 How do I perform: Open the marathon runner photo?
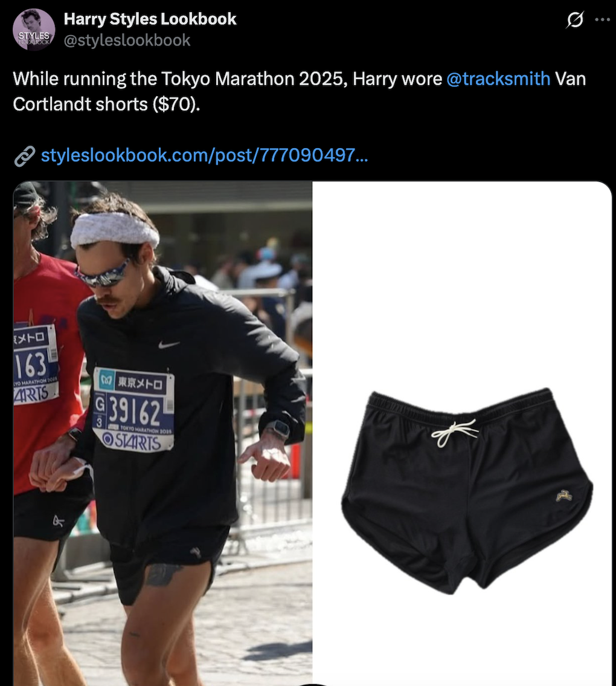[x=162, y=433]
